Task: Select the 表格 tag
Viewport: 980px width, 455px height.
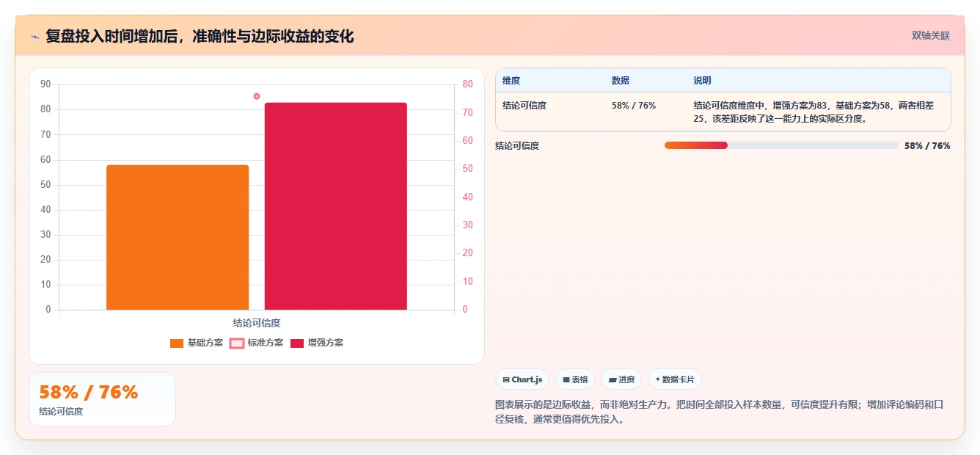Action: (x=575, y=379)
